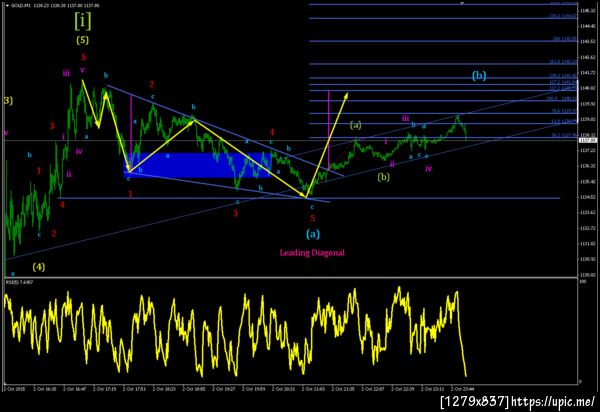Click the 1141.72 price scale value
The height and width of the screenshot is (412, 600).
(x=587, y=73)
